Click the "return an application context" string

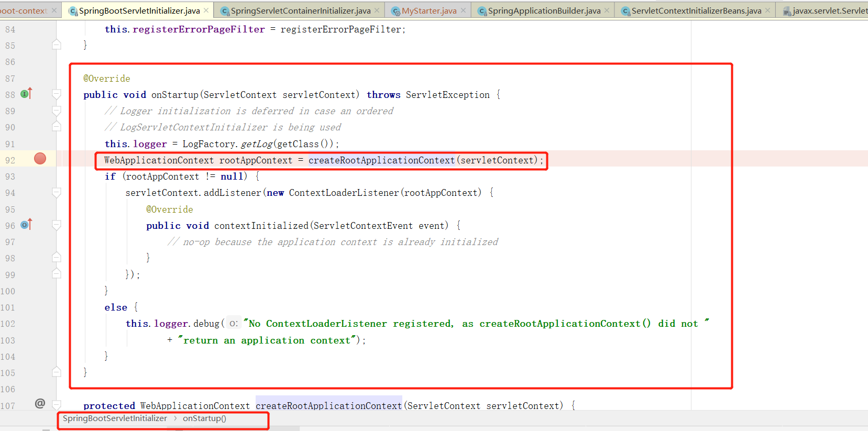[x=267, y=340]
